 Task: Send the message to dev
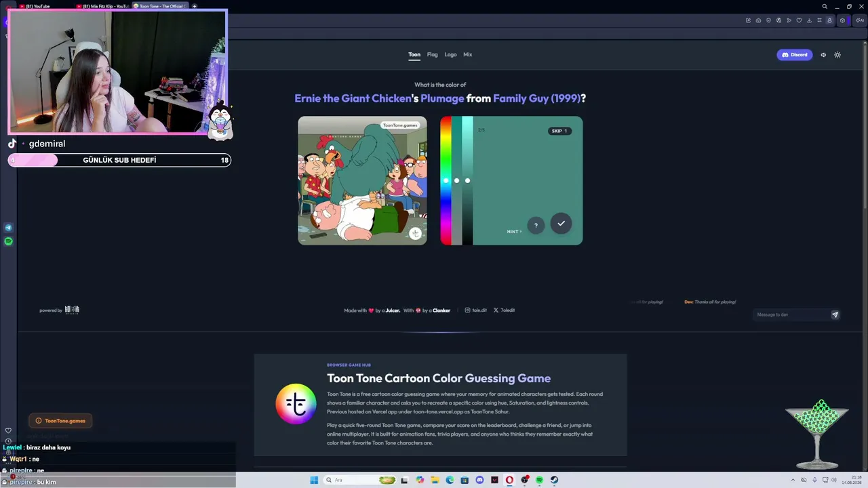(x=835, y=314)
